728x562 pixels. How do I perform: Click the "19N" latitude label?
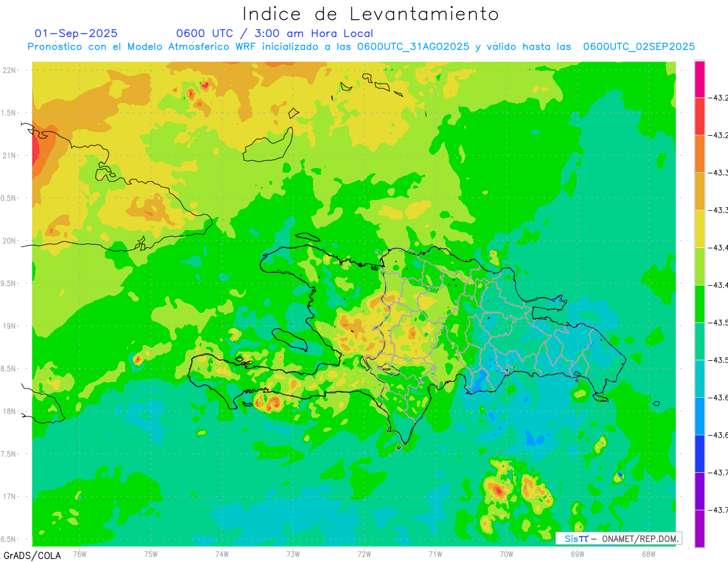(x=8, y=326)
